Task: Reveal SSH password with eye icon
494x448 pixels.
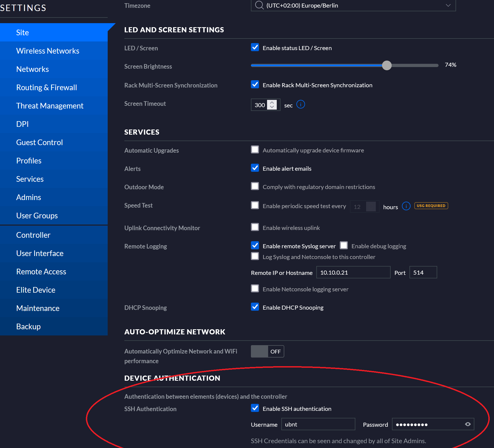Action: click(x=468, y=424)
